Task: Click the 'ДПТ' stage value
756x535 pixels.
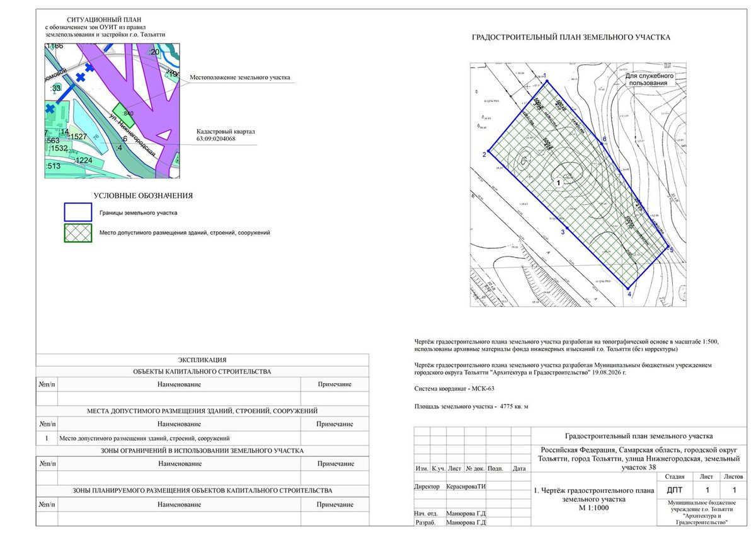Action: pyautogui.click(x=674, y=490)
